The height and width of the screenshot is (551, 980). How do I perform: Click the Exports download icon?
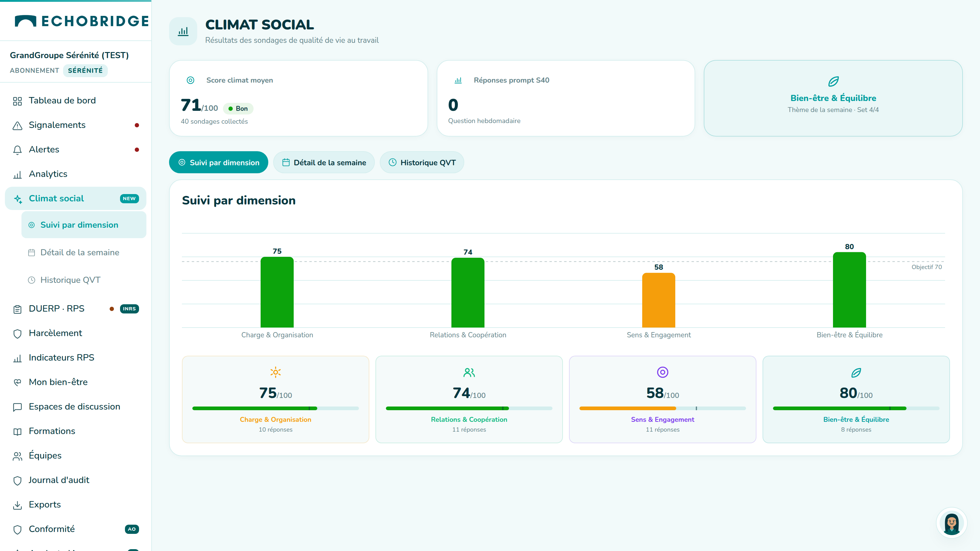point(17,505)
